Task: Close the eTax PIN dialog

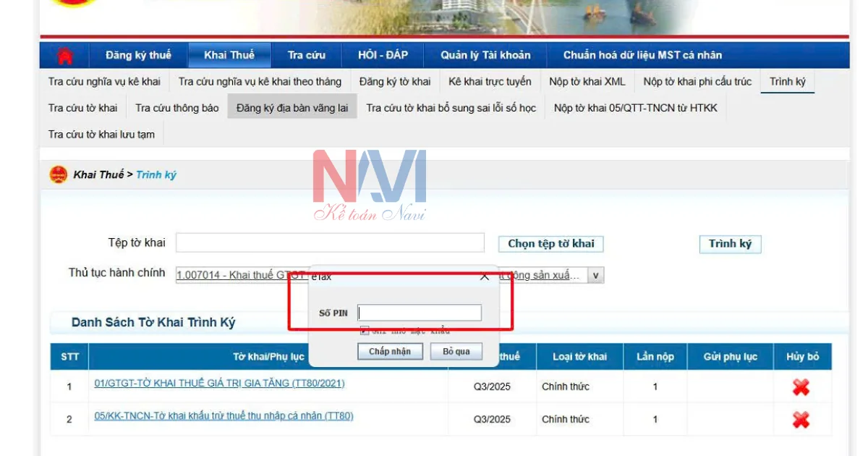Action: click(x=485, y=276)
